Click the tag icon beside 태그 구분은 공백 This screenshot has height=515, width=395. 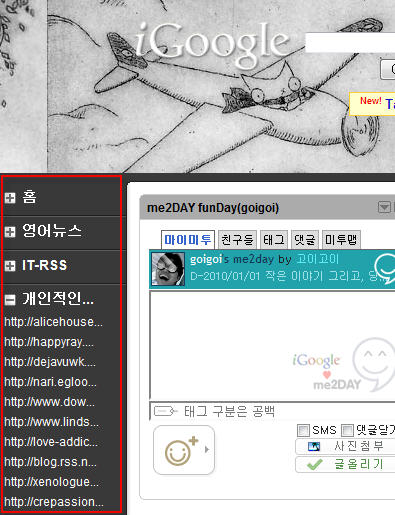click(165, 411)
